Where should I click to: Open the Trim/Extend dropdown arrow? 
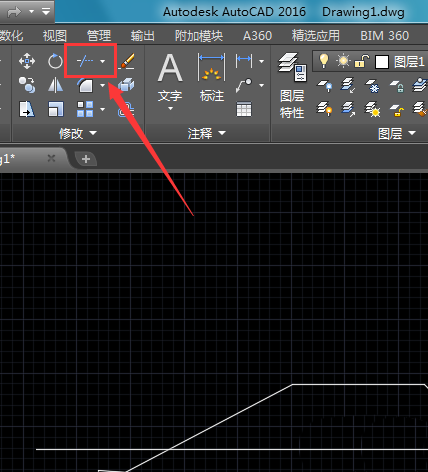[x=103, y=61]
